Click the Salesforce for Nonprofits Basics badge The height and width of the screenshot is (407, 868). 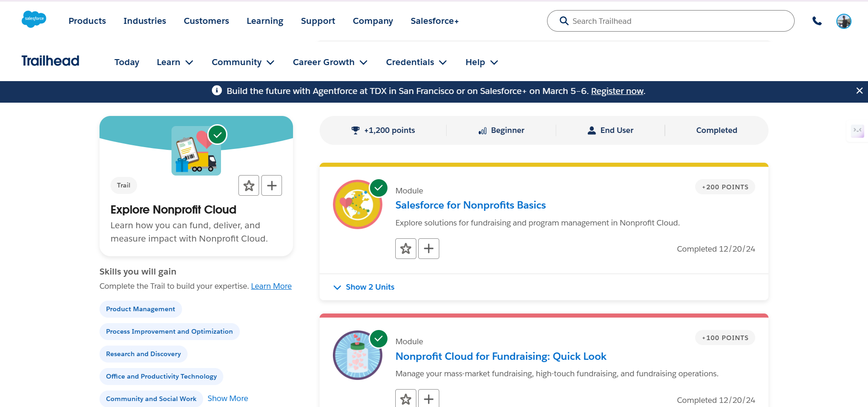coord(358,204)
